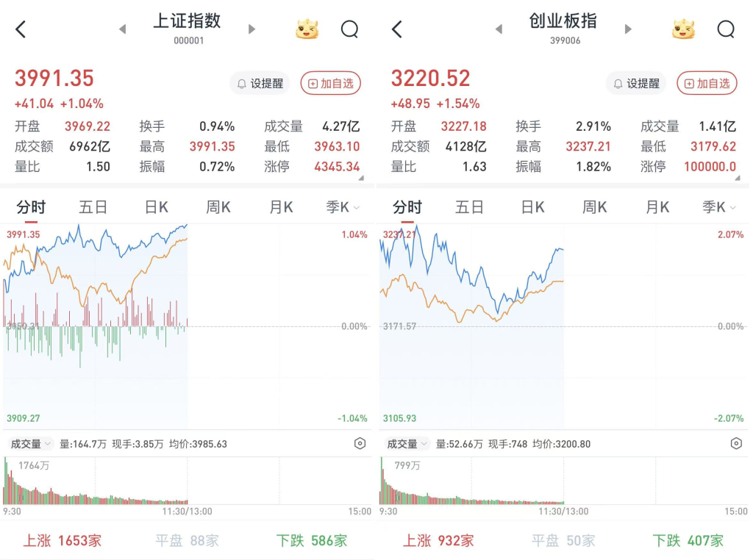Toggle 设提醒 alert for 创业板指
753x560 pixels.
click(x=637, y=84)
